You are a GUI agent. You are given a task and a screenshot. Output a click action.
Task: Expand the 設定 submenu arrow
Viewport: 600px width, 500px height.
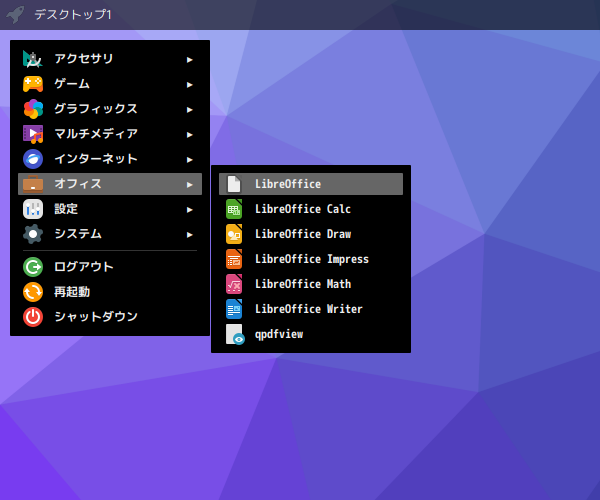point(189,210)
